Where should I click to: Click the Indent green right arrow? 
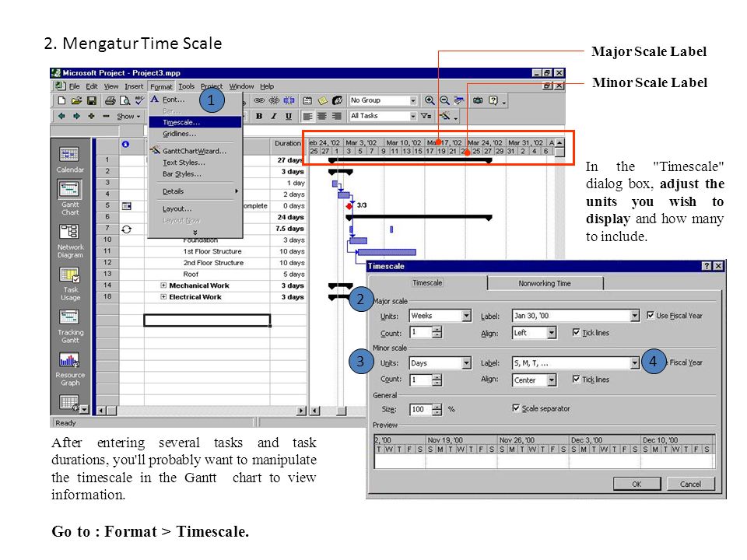(x=76, y=116)
